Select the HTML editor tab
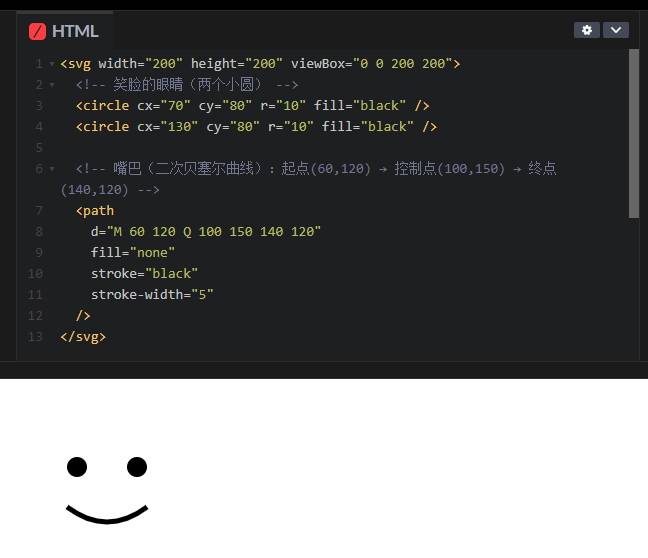648x558 pixels. [65, 31]
